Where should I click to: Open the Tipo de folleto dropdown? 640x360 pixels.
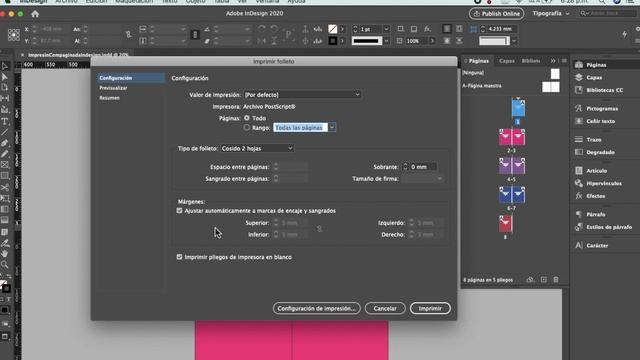[257, 149]
